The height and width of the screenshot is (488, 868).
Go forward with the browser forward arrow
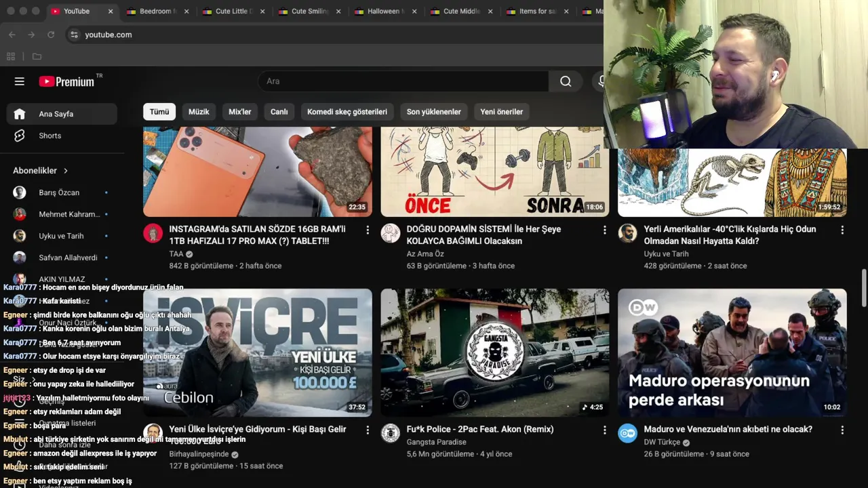[31, 35]
